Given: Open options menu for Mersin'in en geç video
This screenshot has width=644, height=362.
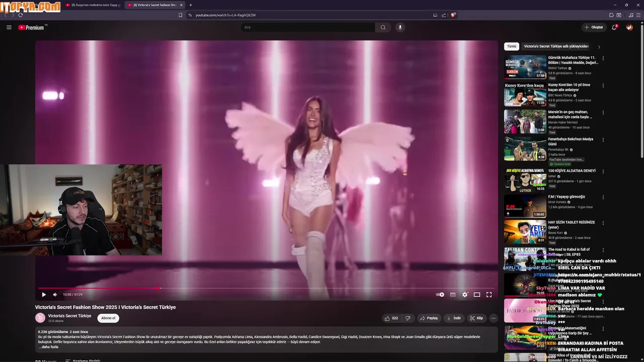Looking at the screenshot, I should tap(603, 113).
